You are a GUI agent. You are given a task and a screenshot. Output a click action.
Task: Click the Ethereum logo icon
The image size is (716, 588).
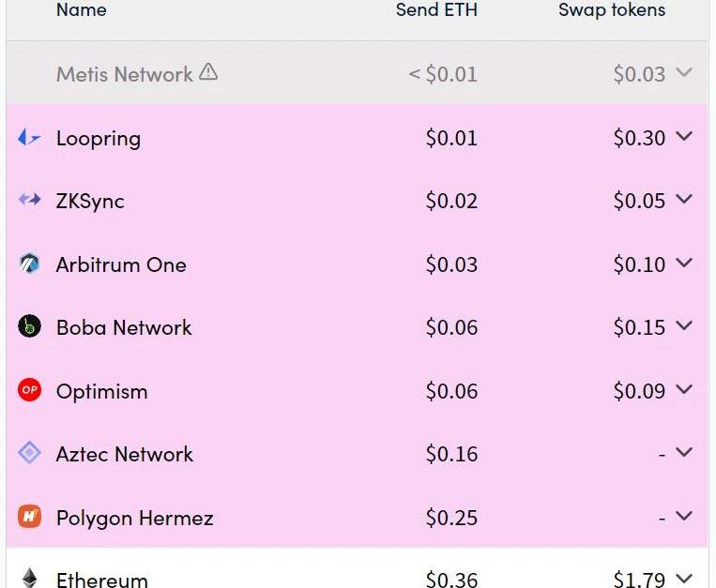(x=29, y=578)
